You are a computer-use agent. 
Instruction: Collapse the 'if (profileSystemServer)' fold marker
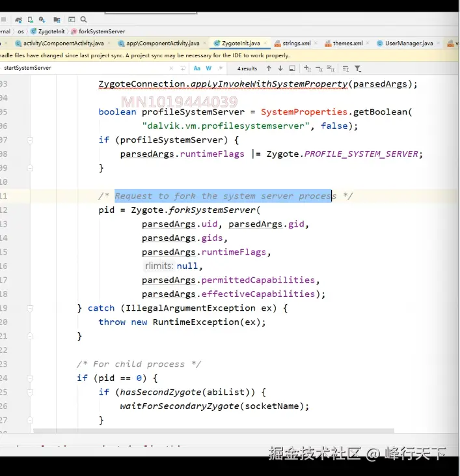pyautogui.click(x=30, y=140)
